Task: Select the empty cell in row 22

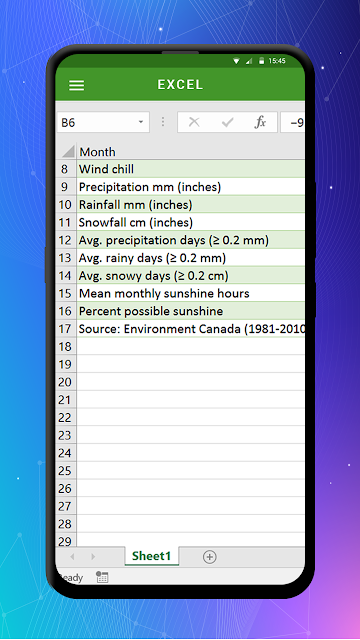Action: (191, 418)
